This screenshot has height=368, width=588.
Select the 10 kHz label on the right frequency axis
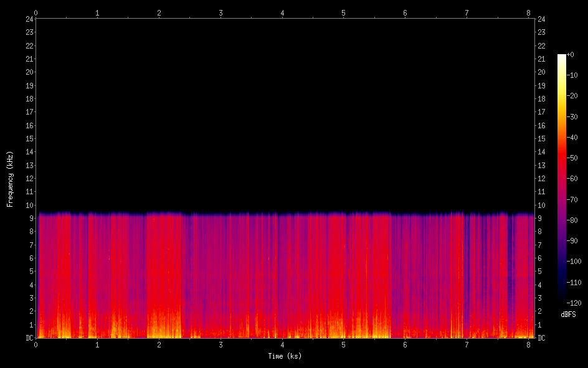click(541, 205)
